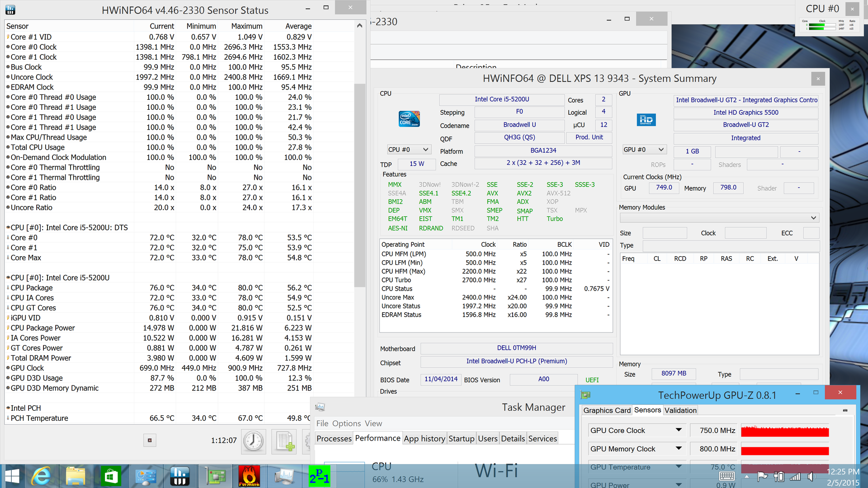Viewport: 868px width, 488px height.
Task: Click the Intel Core i5-5200U name field
Action: (502, 99)
